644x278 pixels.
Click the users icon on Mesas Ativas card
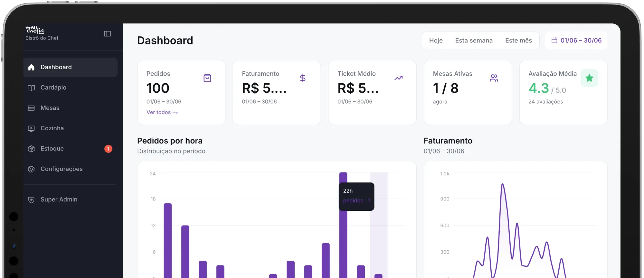[494, 78]
